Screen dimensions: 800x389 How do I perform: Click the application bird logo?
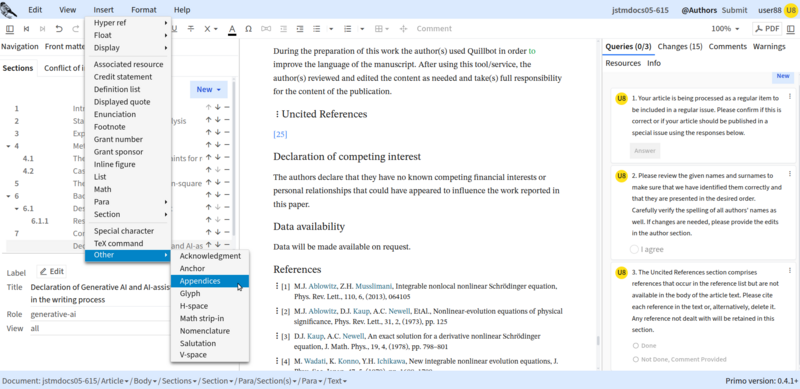(x=9, y=10)
